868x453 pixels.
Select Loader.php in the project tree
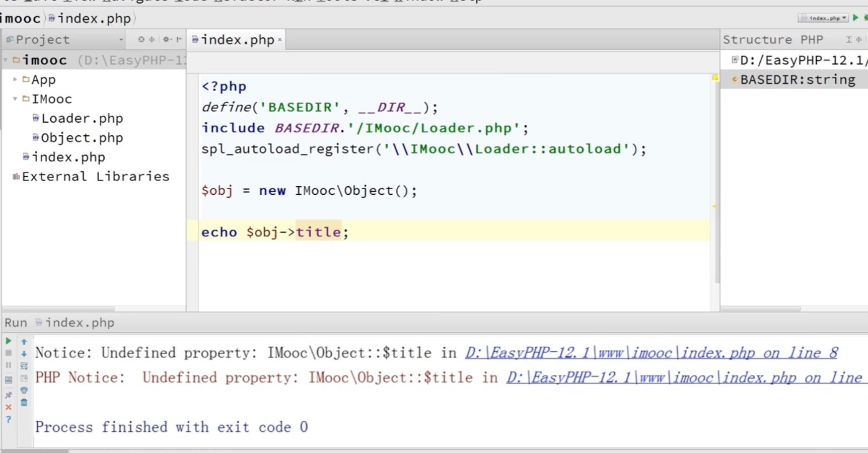click(78, 118)
